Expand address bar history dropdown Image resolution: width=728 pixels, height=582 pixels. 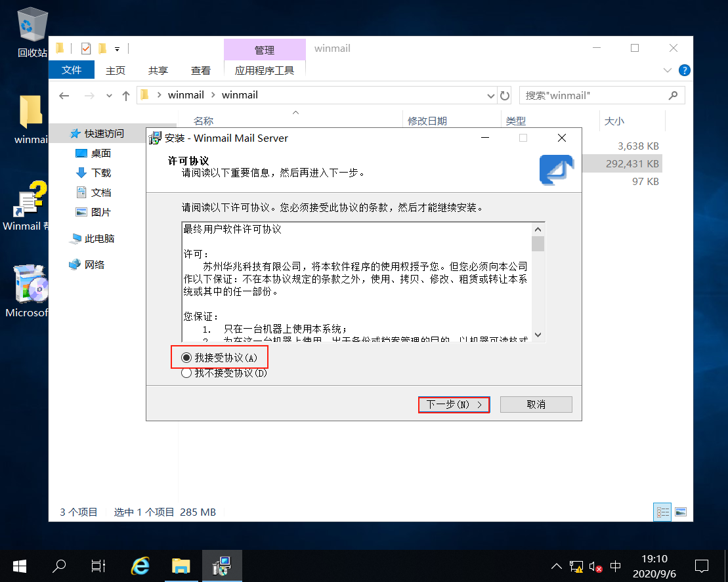pyautogui.click(x=491, y=96)
